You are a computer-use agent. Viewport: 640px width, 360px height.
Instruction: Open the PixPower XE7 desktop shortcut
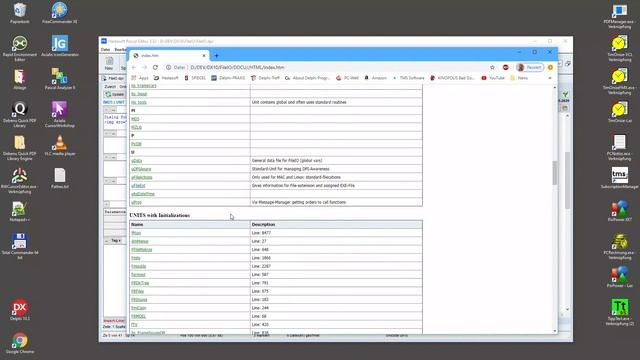[620, 211]
